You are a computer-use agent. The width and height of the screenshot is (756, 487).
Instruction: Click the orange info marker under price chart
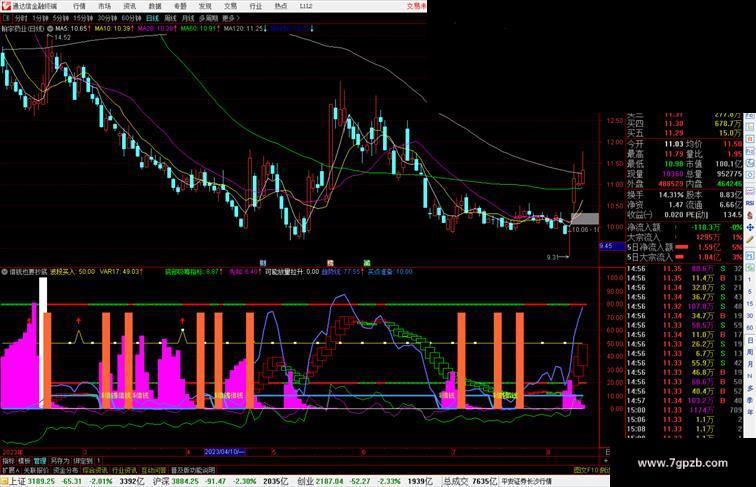[330, 263]
